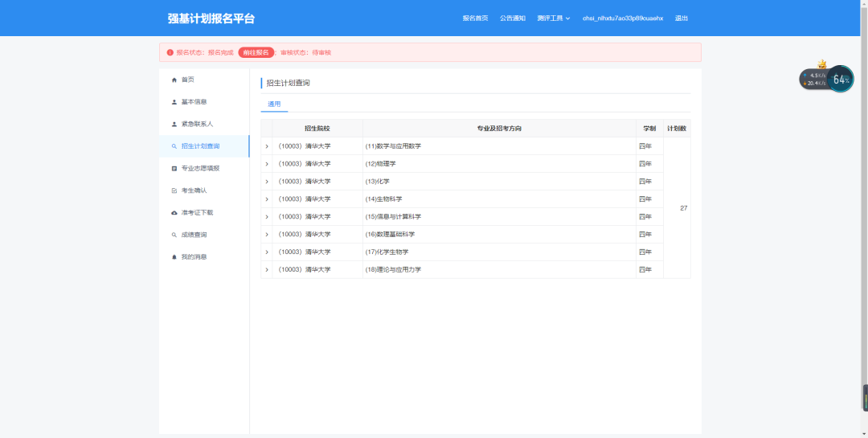The width and height of the screenshot is (868, 438).
Task: Click 退出 to log out
Action: (x=682, y=18)
